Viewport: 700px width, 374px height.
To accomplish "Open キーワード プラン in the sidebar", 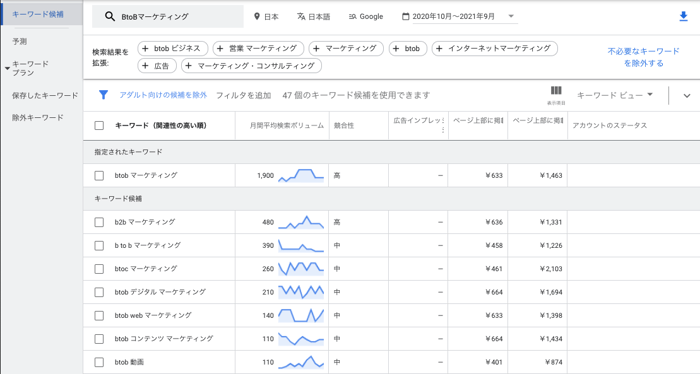I will pos(30,68).
